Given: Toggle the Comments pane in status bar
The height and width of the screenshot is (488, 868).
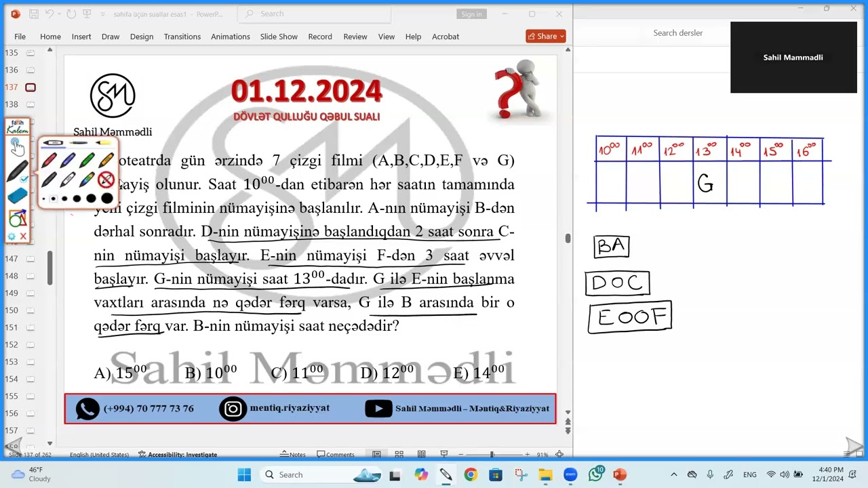Looking at the screenshot, I should [x=336, y=454].
